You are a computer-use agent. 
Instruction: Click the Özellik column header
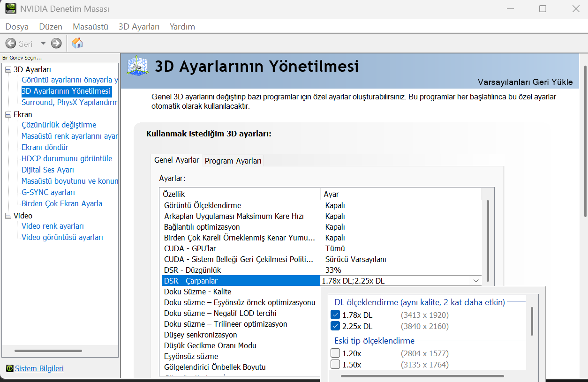(240, 194)
